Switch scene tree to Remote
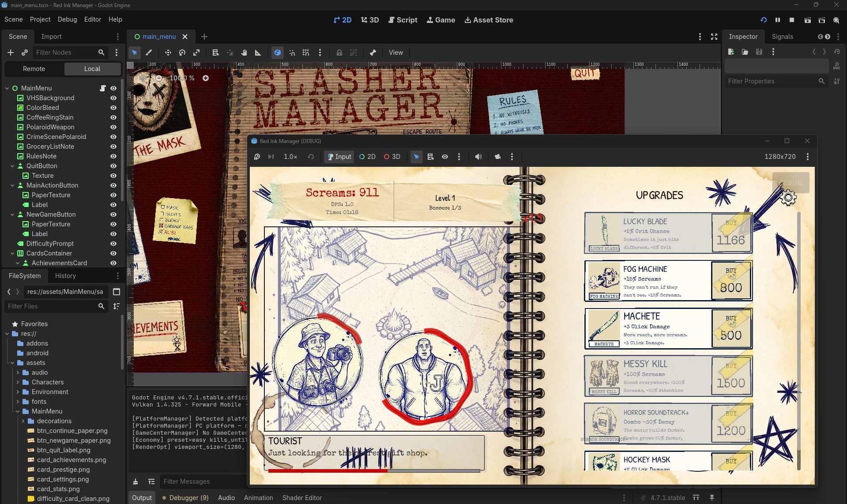The height and width of the screenshot is (504, 847). point(34,69)
